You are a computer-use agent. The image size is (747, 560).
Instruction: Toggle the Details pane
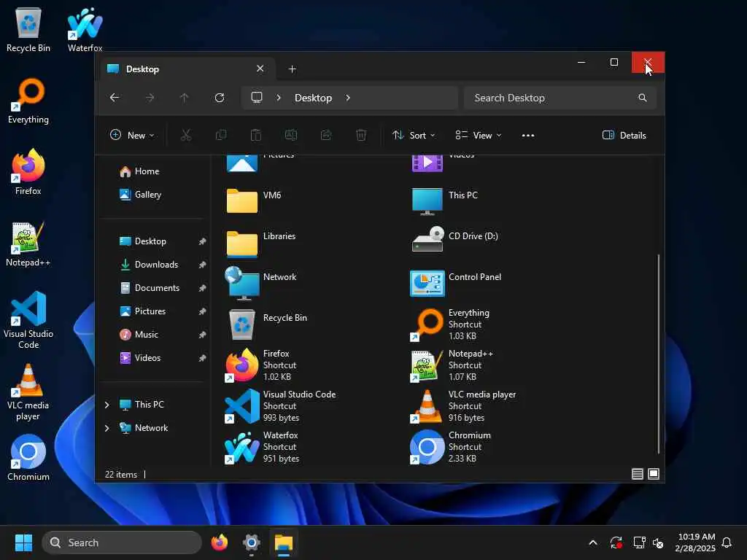pyautogui.click(x=624, y=135)
